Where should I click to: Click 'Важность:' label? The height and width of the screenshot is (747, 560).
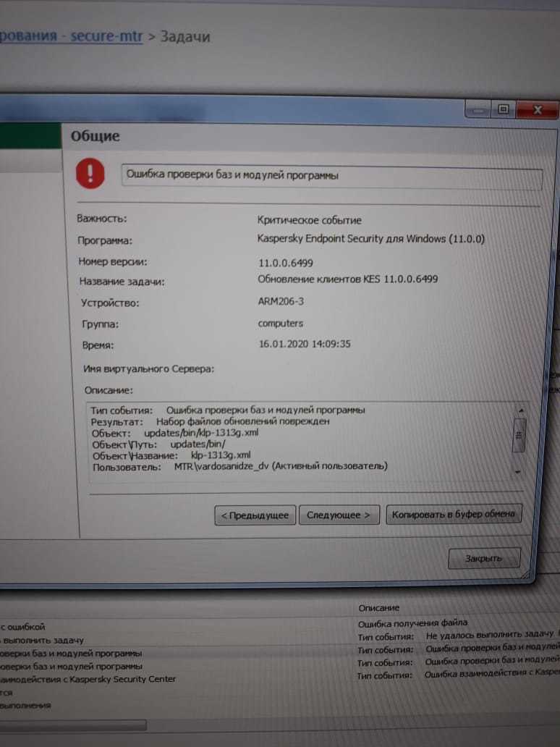tap(102, 219)
